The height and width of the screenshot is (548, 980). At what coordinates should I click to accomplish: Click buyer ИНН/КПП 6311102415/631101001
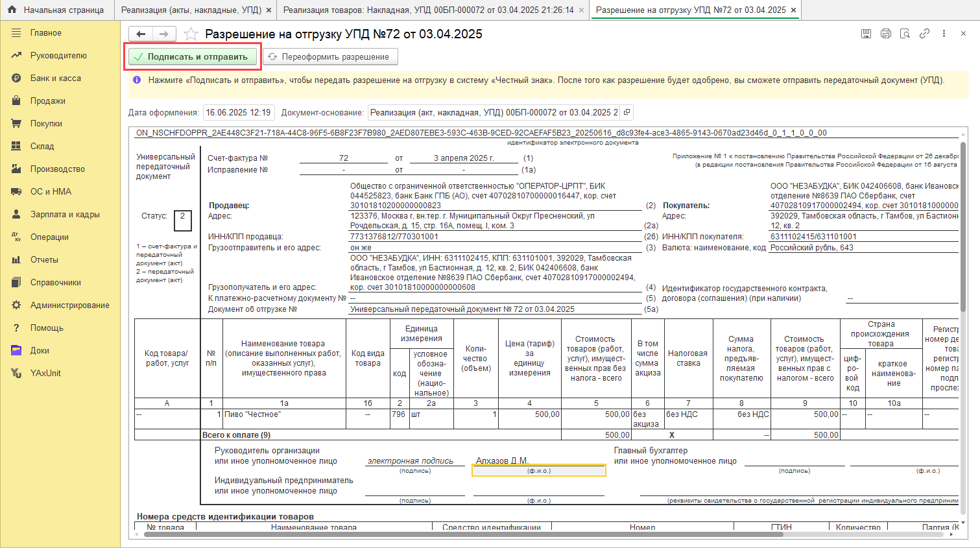pyautogui.click(x=863, y=237)
